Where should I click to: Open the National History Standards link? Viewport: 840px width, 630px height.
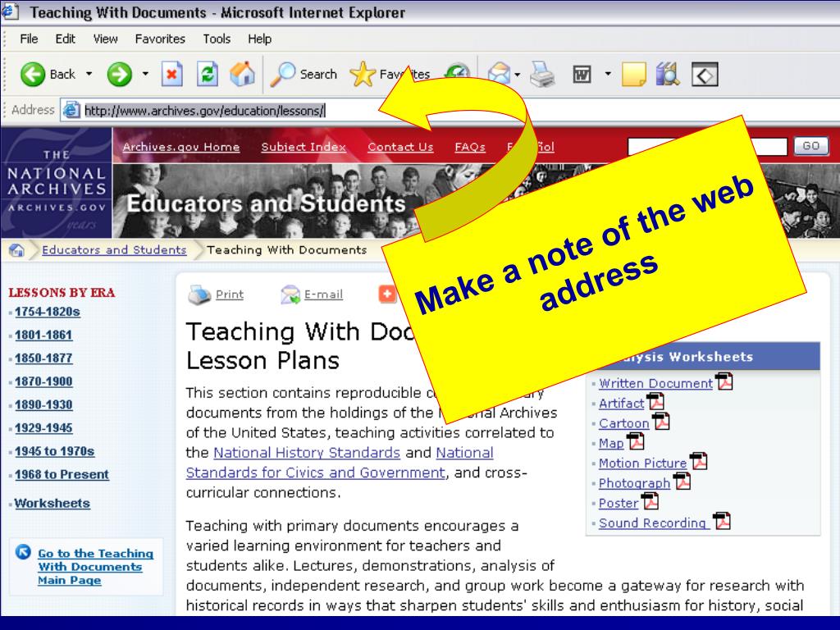coord(307,453)
